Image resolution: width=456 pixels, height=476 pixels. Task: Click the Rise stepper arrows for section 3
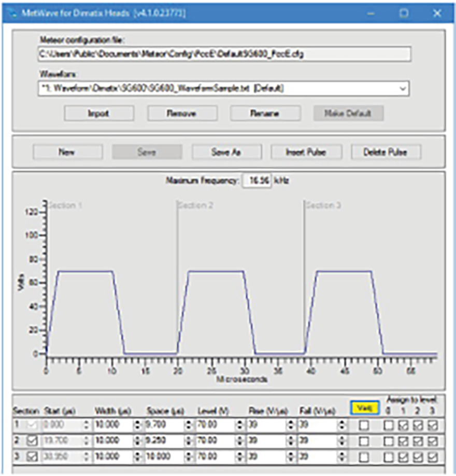pos(291,457)
